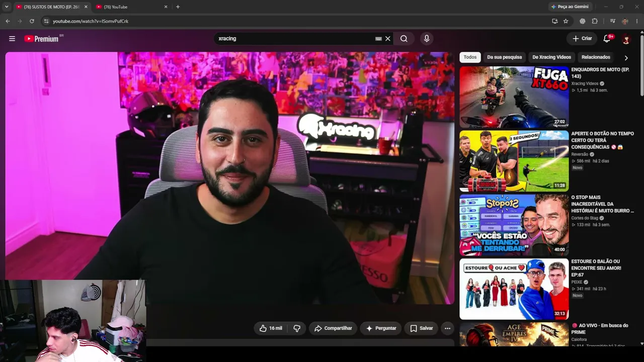Open the Chrome three-dot menu
Image resolution: width=644 pixels, height=362 pixels.
637,21
